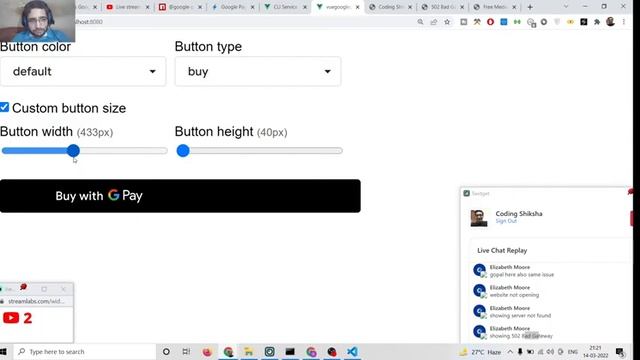Click the streamlabs.com address in small window
The height and width of the screenshot is (360, 640).
click(x=36, y=301)
